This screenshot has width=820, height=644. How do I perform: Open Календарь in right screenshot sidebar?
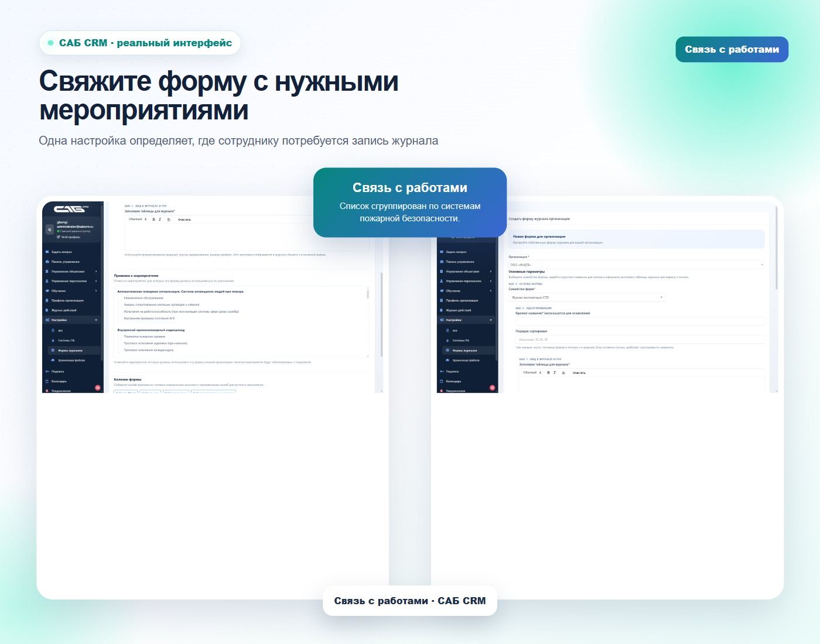click(x=467, y=381)
